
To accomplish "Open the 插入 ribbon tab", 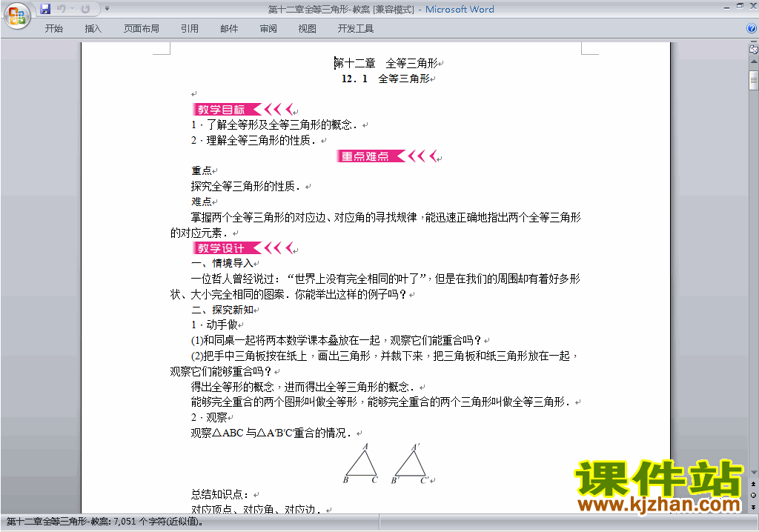I will click(x=93, y=29).
